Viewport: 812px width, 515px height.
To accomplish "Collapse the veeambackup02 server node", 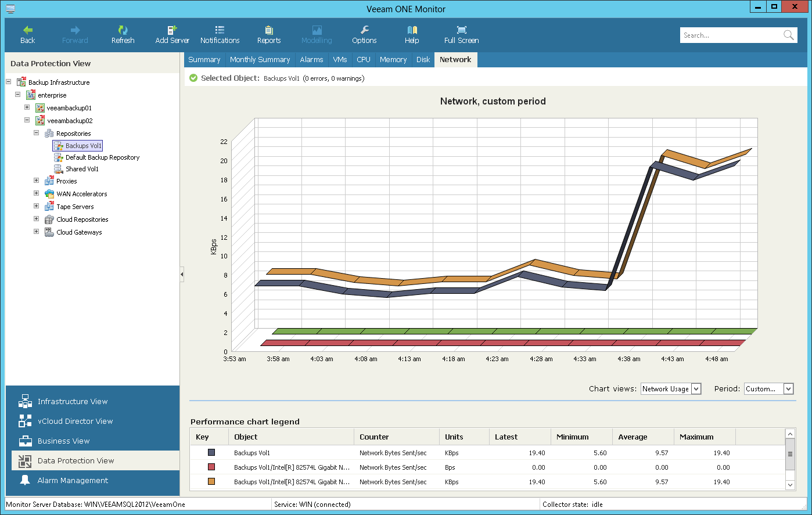I will coord(27,120).
